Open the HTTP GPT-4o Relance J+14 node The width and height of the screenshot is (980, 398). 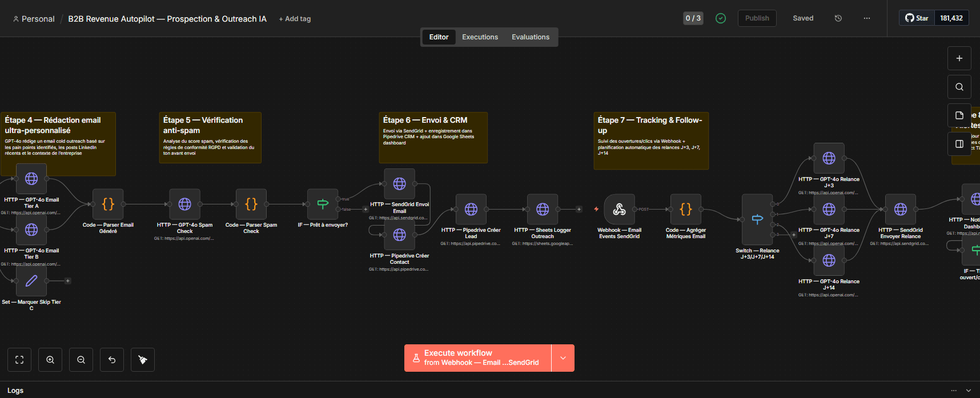(x=829, y=260)
